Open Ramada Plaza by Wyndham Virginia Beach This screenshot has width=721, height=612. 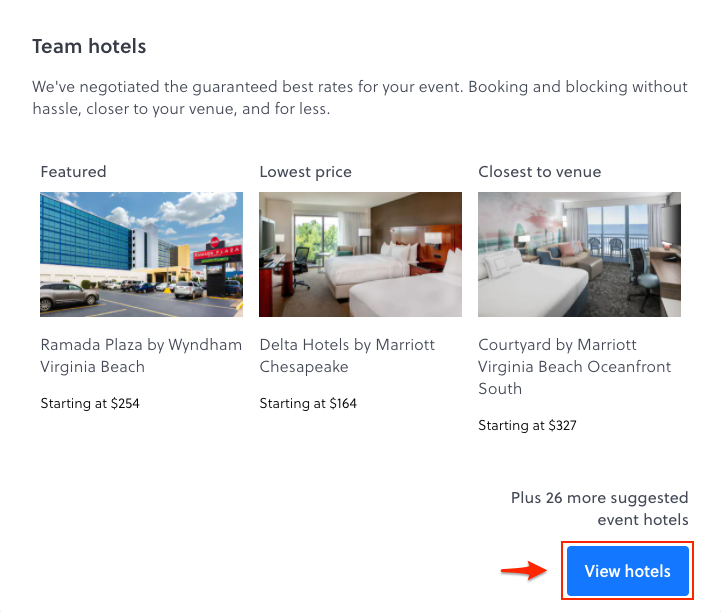click(x=141, y=355)
